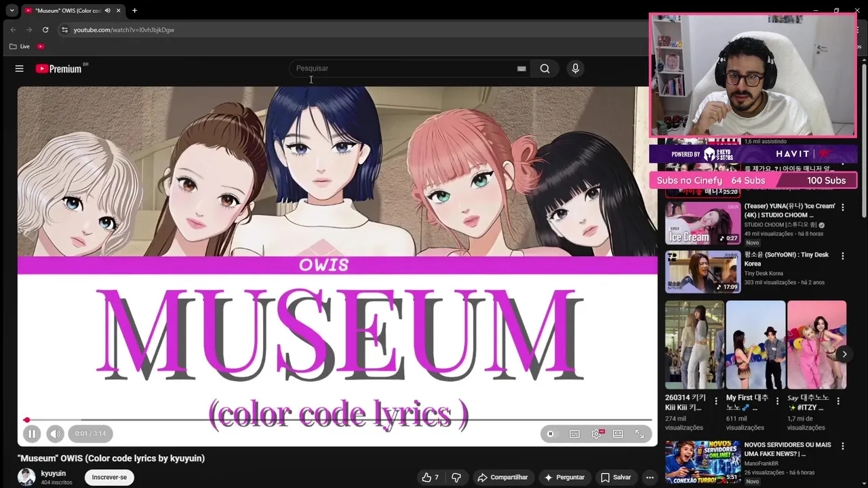Open options for 'Say #ITZY' short

838,401
